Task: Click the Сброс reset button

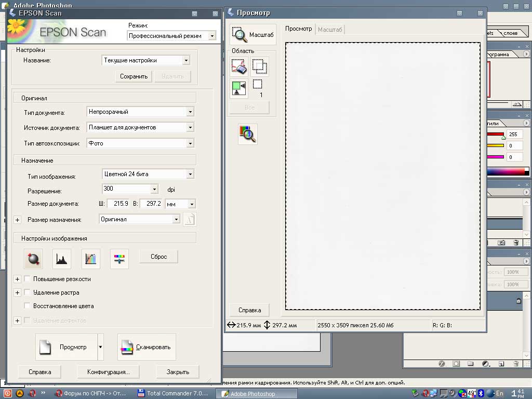Action: coord(159,257)
